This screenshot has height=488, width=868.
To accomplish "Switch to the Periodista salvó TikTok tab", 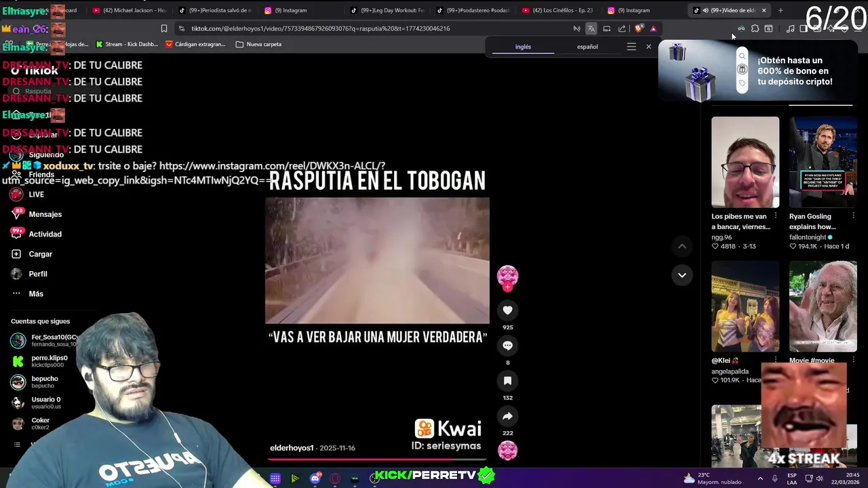I will [215, 10].
